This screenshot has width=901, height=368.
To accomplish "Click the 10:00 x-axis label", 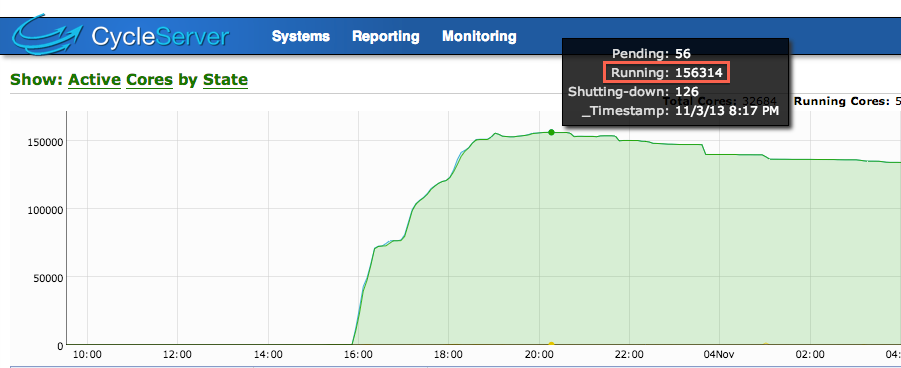I will pos(87,354).
